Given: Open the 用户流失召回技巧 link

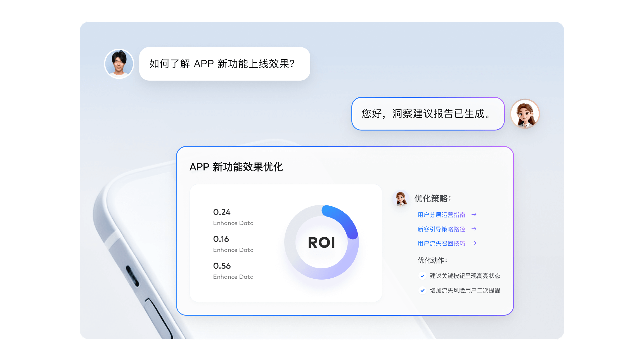Looking at the screenshot, I should point(441,243).
